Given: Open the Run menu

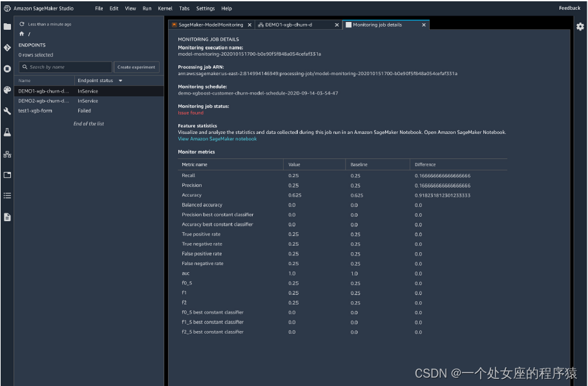Looking at the screenshot, I should [x=147, y=8].
